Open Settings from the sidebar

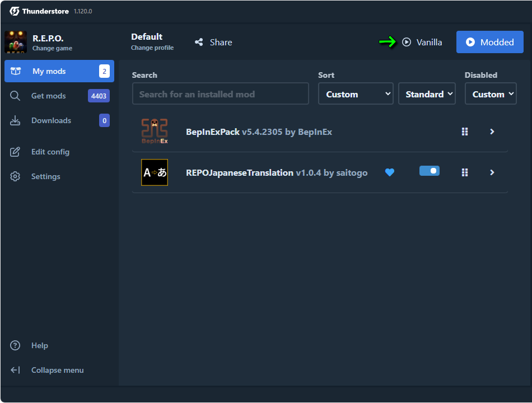click(x=59, y=176)
